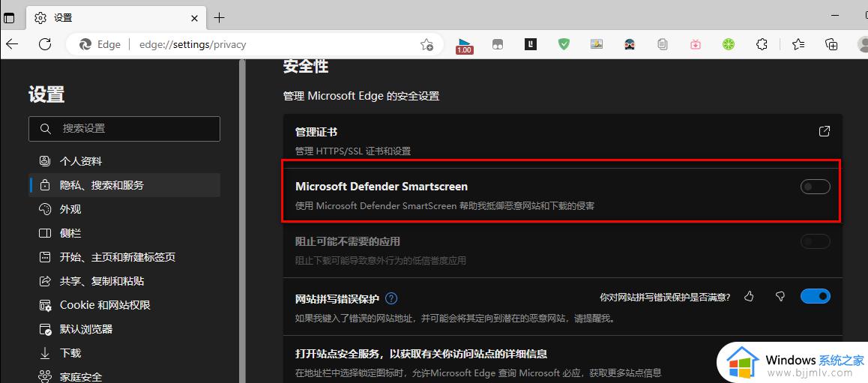The width and height of the screenshot is (868, 383).
Task: Open Cookie 和网站权限 settings
Action: point(124,305)
